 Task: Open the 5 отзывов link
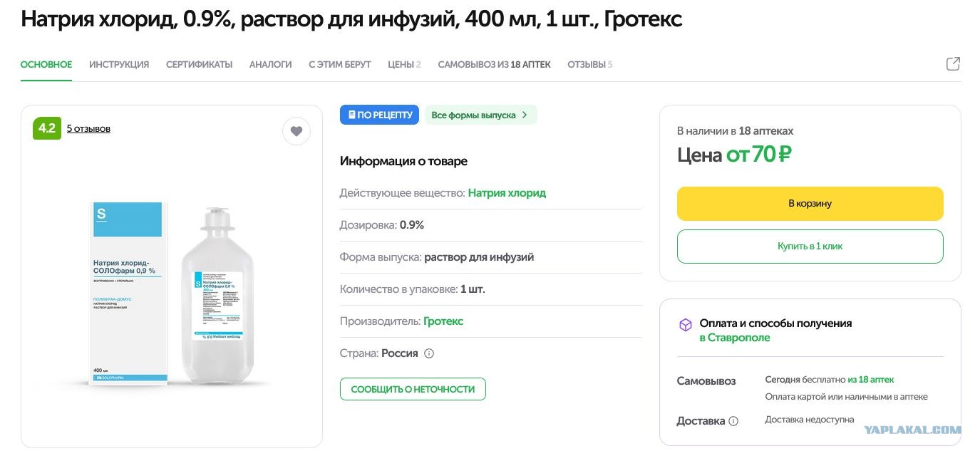pyautogui.click(x=88, y=129)
